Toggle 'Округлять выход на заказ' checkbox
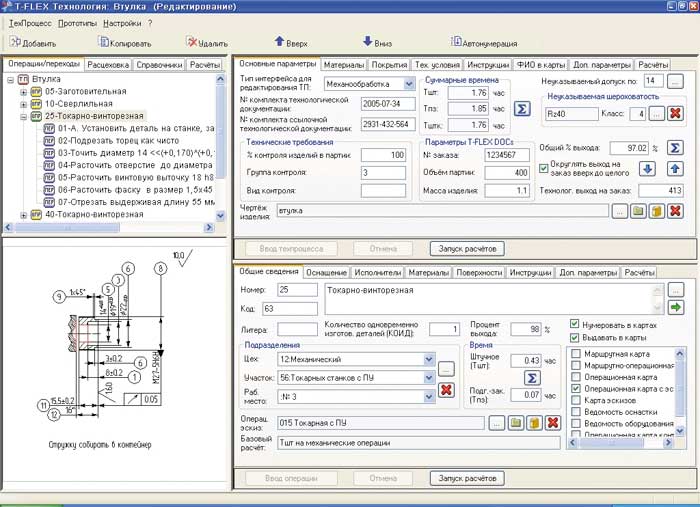The height and width of the screenshot is (507, 700). (x=544, y=168)
